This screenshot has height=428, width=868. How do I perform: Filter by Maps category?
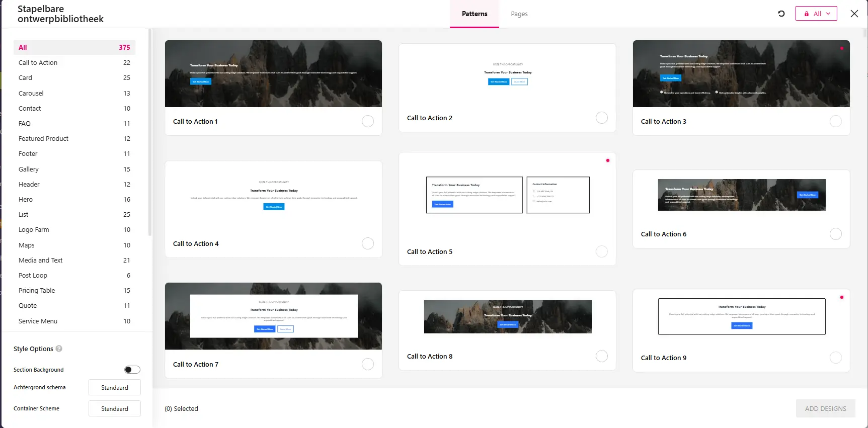74,245
